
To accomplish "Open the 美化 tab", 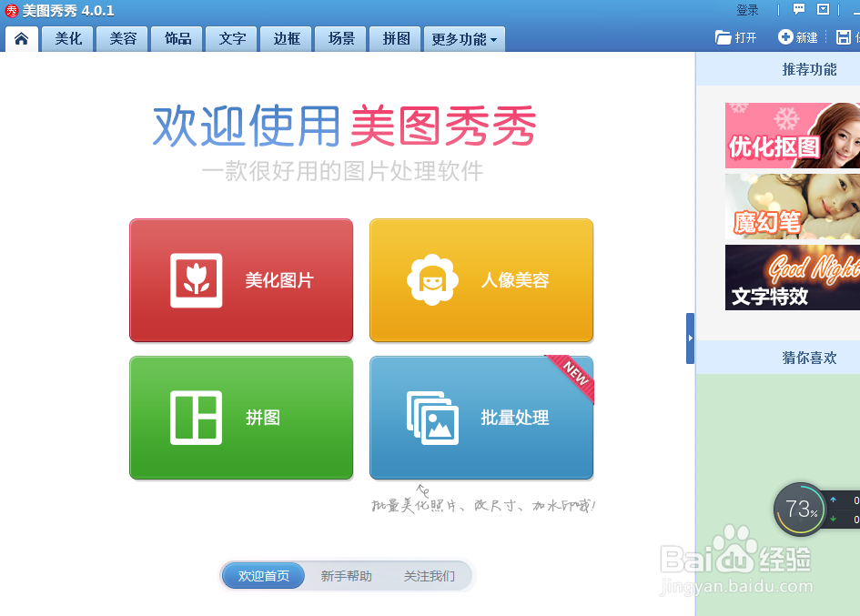I will pos(68,39).
